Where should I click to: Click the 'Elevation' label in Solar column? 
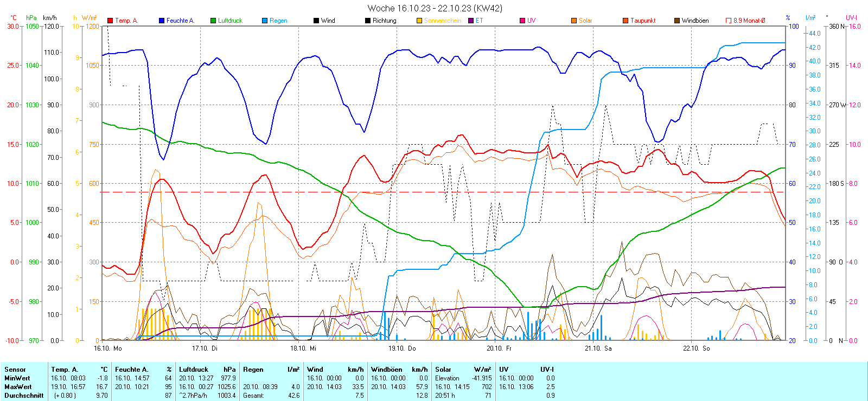click(447, 378)
